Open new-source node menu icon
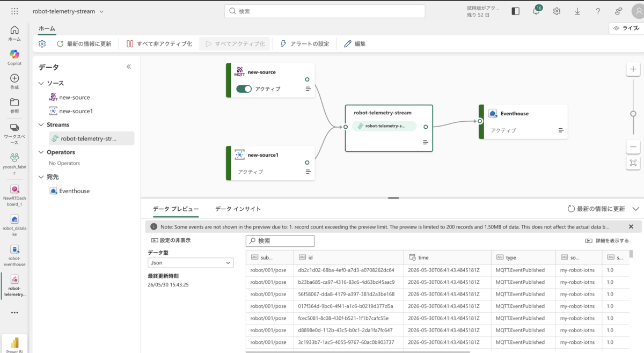Image resolution: width=644 pixels, height=353 pixels. click(308, 89)
